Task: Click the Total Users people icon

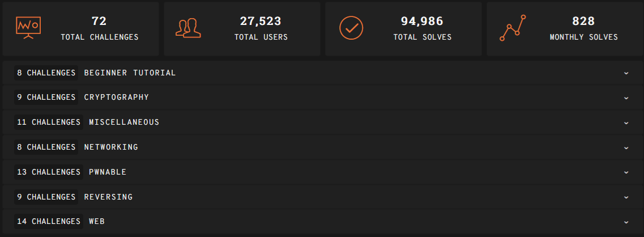Action: click(x=188, y=28)
